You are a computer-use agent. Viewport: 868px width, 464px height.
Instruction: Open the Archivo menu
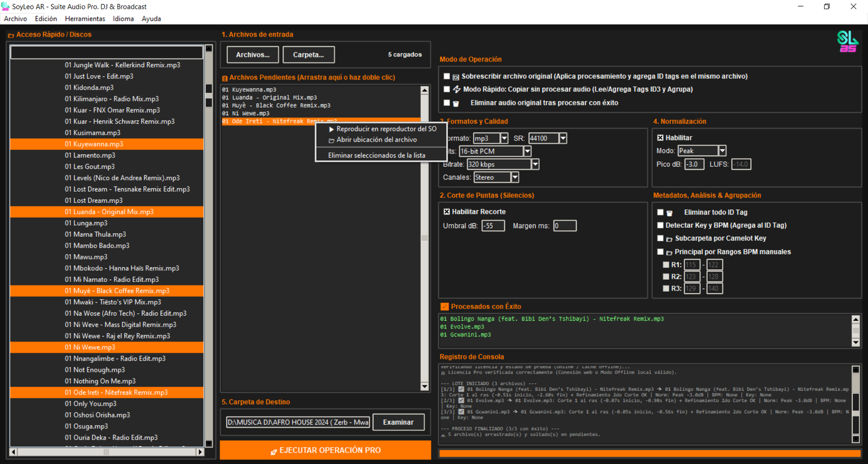coord(15,18)
